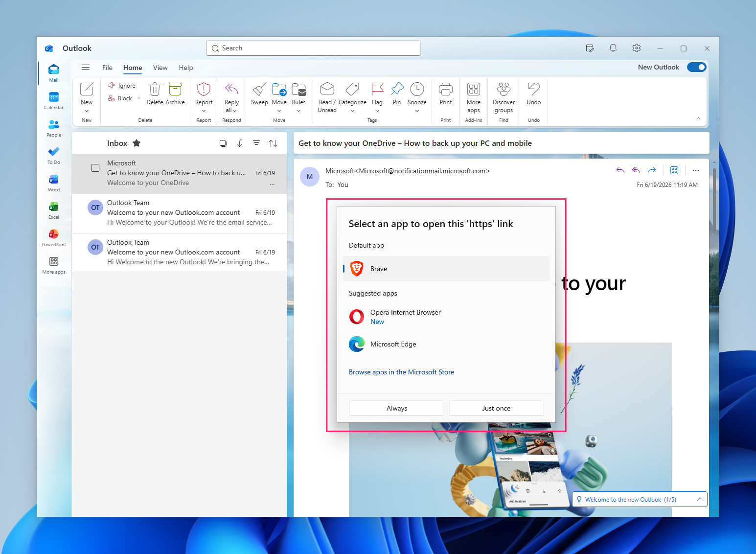
Task: Delete the selected message
Action: point(155,93)
